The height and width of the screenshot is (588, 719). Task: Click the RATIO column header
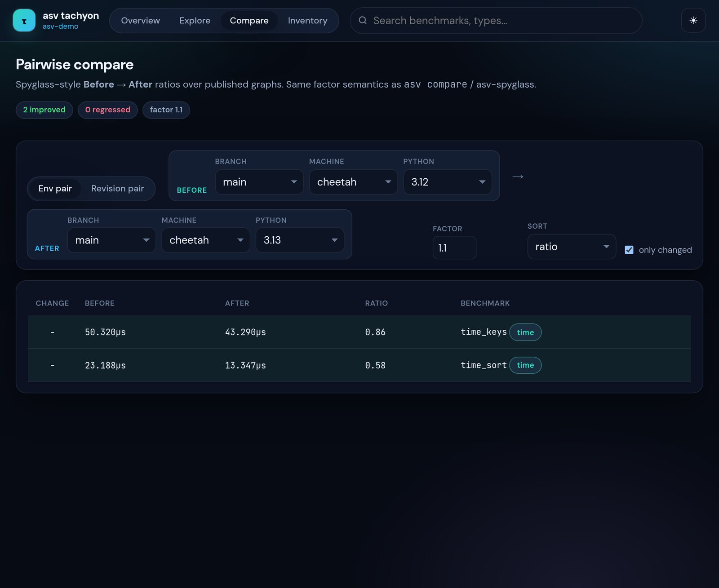[376, 303]
